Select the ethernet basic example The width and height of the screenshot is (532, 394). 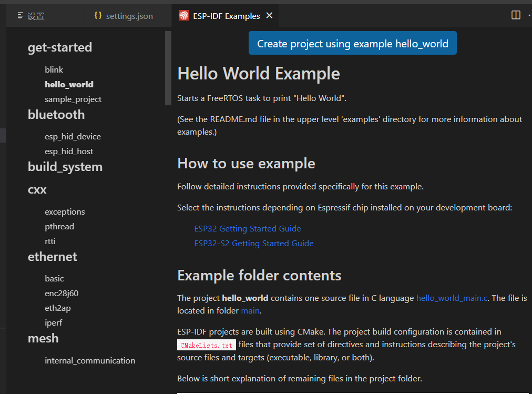coord(54,279)
